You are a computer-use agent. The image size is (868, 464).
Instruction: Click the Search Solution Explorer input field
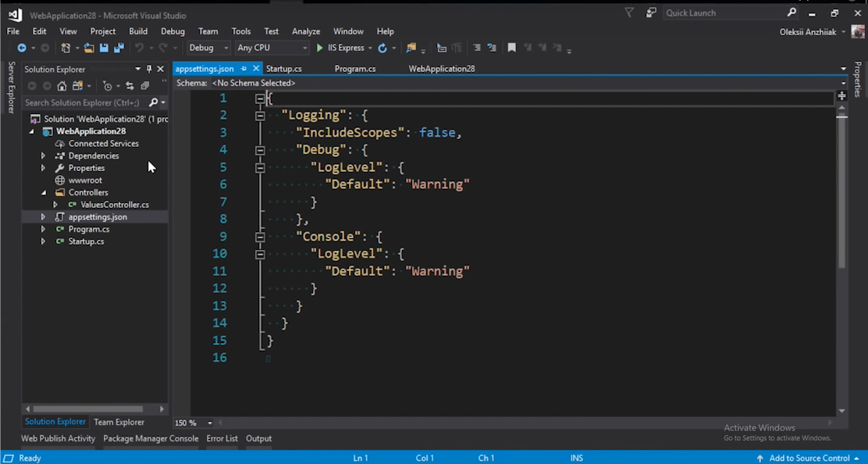coord(85,102)
